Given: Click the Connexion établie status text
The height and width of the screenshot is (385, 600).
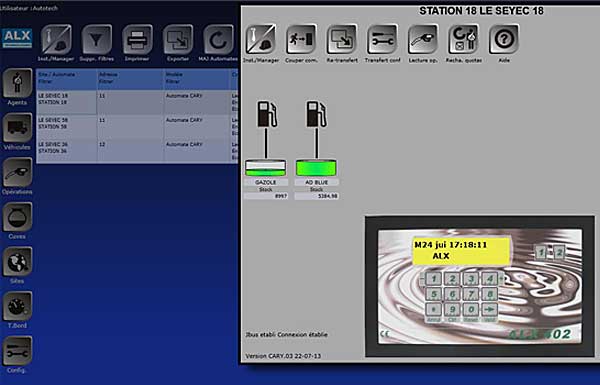Looking at the screenshot, I should coord(302,334).
